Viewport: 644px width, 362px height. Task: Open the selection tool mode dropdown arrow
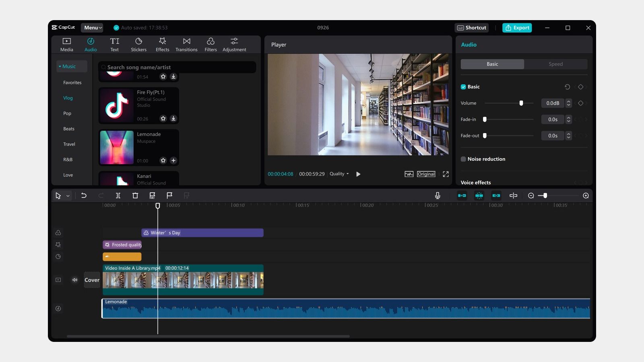click(x=68, y=196)
